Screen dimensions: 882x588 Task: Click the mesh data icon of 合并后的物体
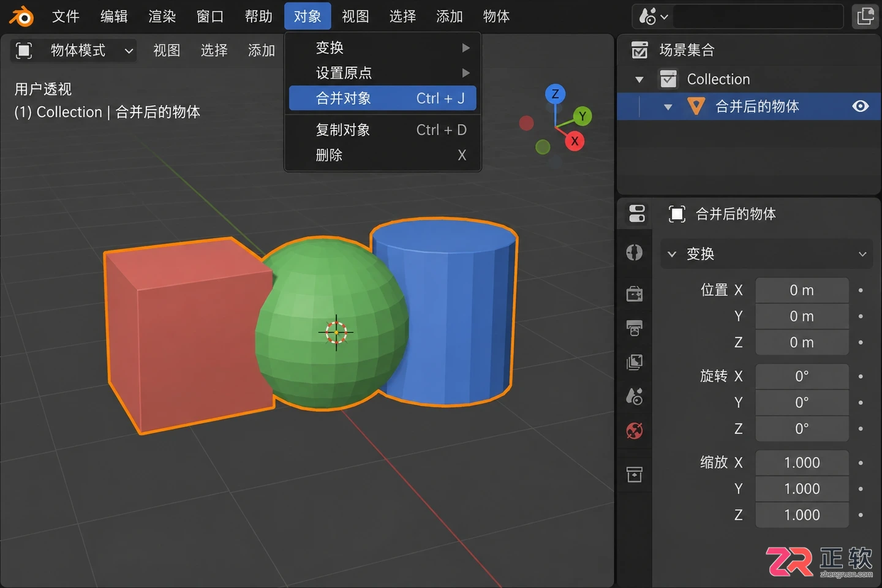click(x=696, y=106)
